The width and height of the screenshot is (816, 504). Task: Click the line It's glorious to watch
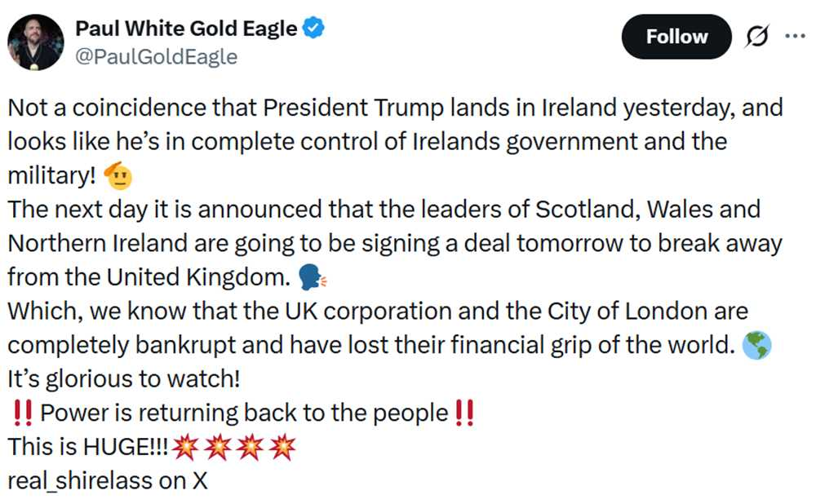124,379
